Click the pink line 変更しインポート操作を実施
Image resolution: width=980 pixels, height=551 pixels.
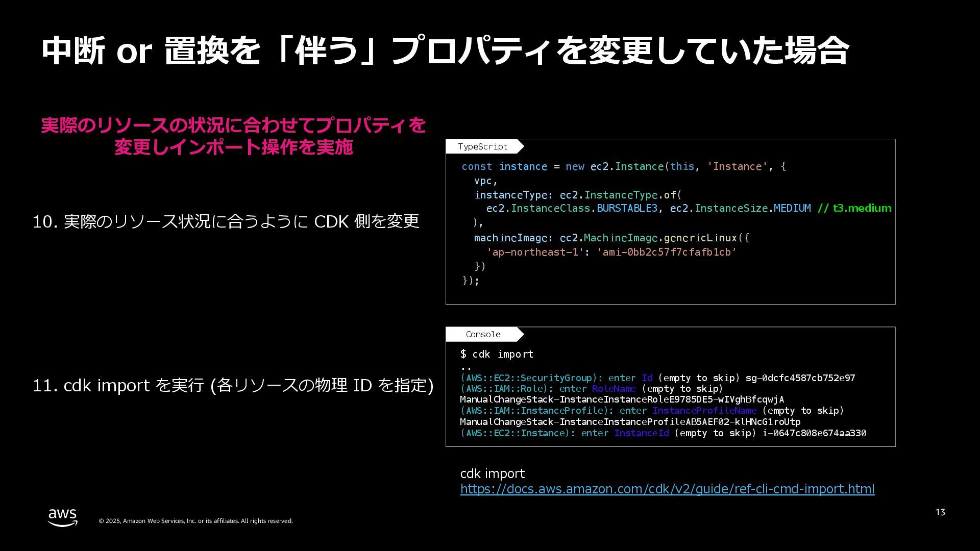point(234,147)
